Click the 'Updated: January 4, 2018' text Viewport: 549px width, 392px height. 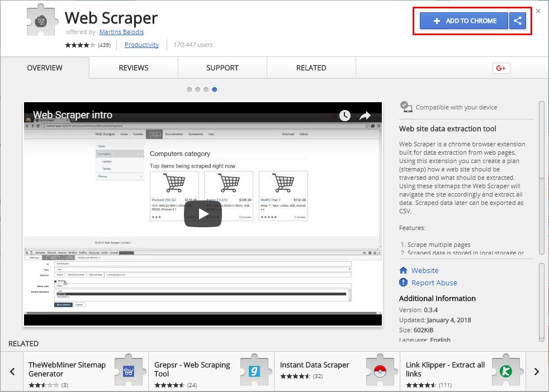tap(435, 320)
